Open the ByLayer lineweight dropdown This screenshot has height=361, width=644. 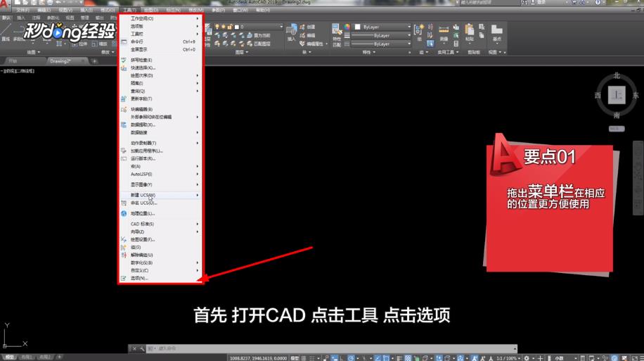click(382, 35)
